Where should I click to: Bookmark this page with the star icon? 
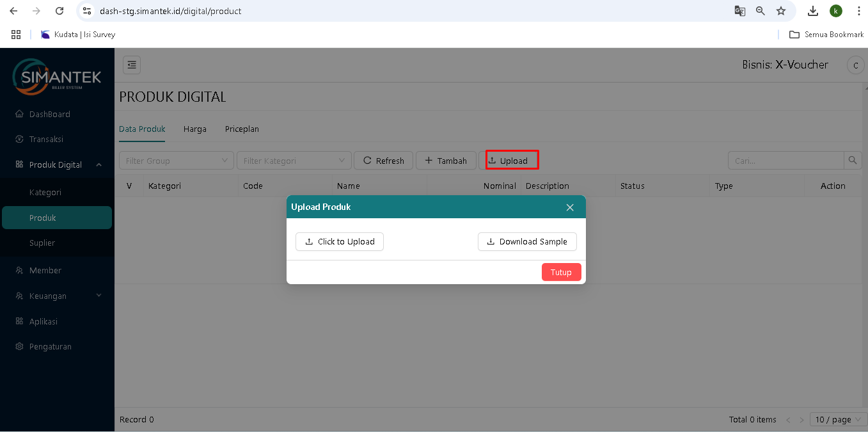pyautogui.click(x=781, y=11)
